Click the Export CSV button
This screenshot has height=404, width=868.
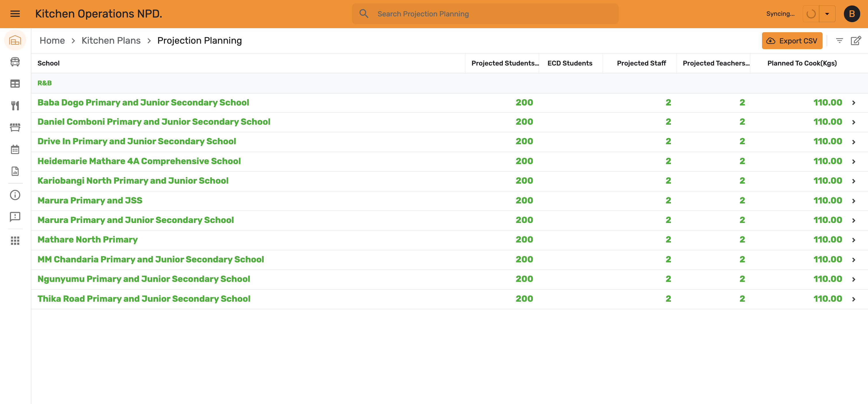(x=792, y=41)
